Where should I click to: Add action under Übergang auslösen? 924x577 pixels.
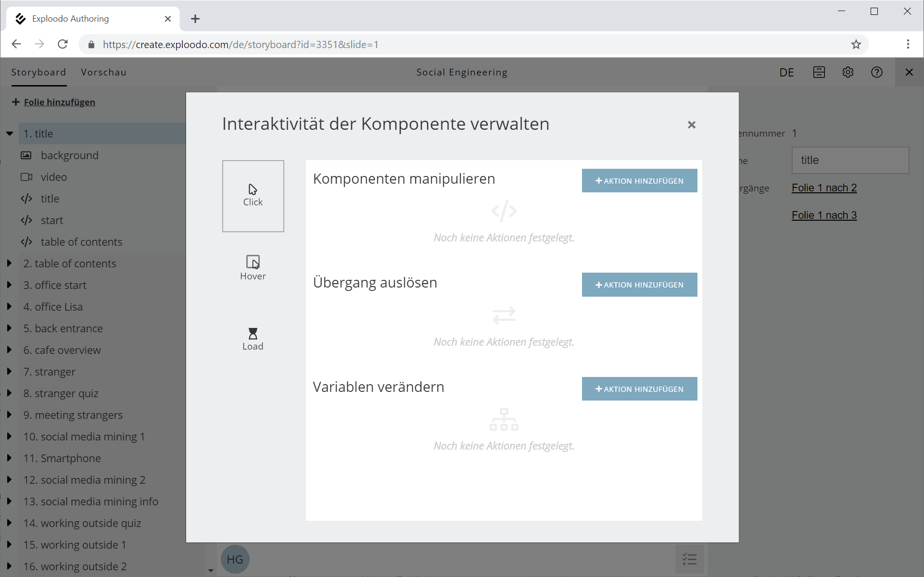tap(639, 285)
